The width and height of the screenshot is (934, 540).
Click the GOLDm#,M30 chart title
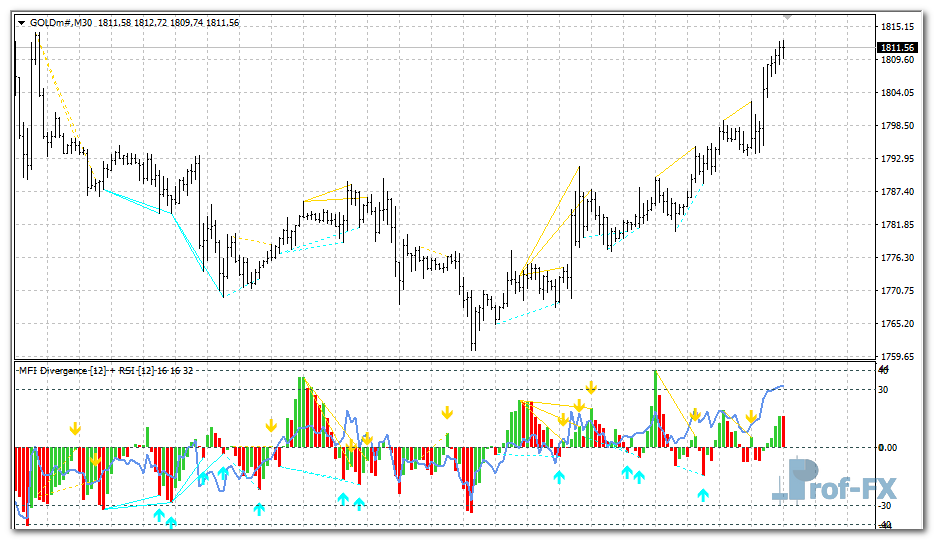click(x=62, y=21)
